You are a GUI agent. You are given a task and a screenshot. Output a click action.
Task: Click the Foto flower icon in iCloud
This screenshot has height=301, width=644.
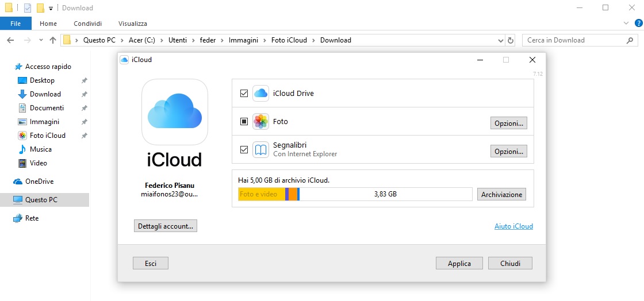[x=260, y=121]
